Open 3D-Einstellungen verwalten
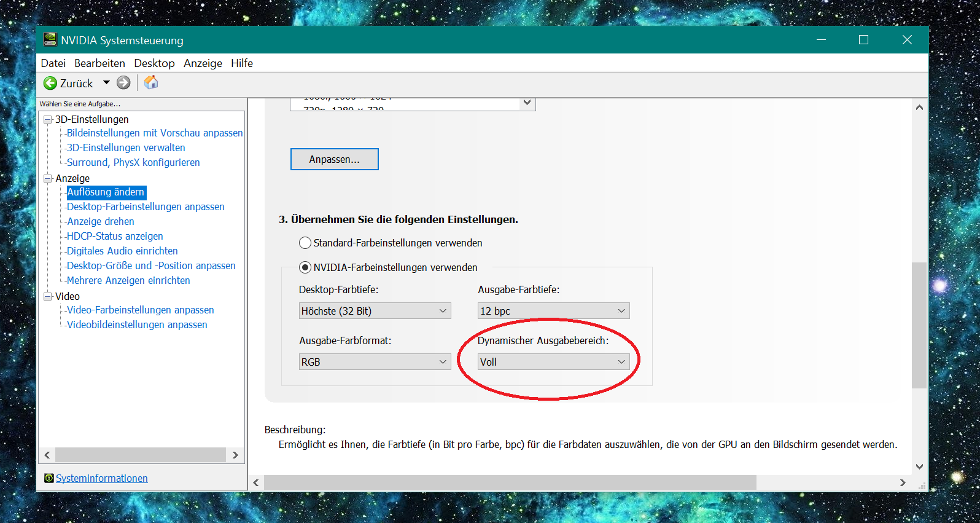Viewport: 980px width, 523px height. (x=126, y=147)
